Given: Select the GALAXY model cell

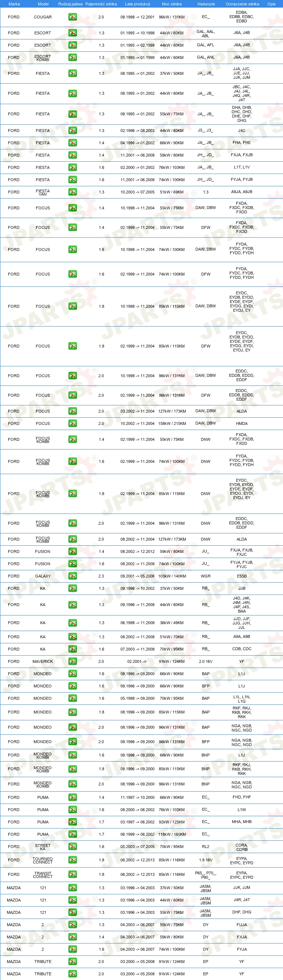Looking at the screenshot, I should click(43, 576).
